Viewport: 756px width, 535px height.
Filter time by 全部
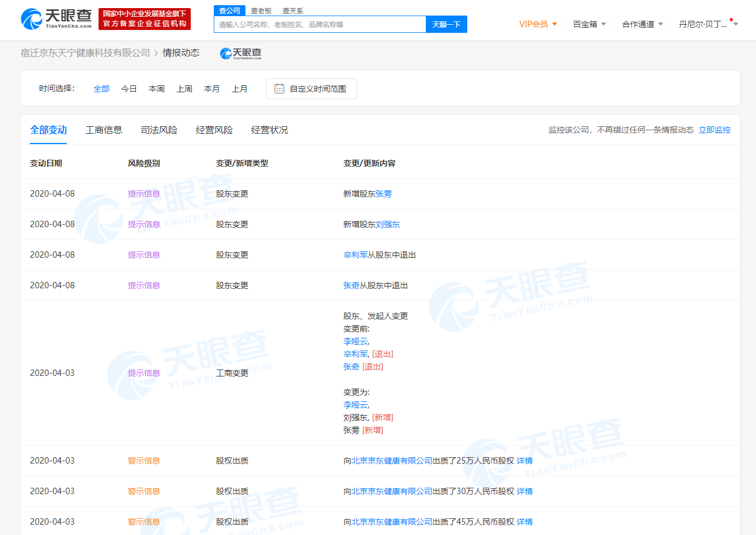point(101,89)
